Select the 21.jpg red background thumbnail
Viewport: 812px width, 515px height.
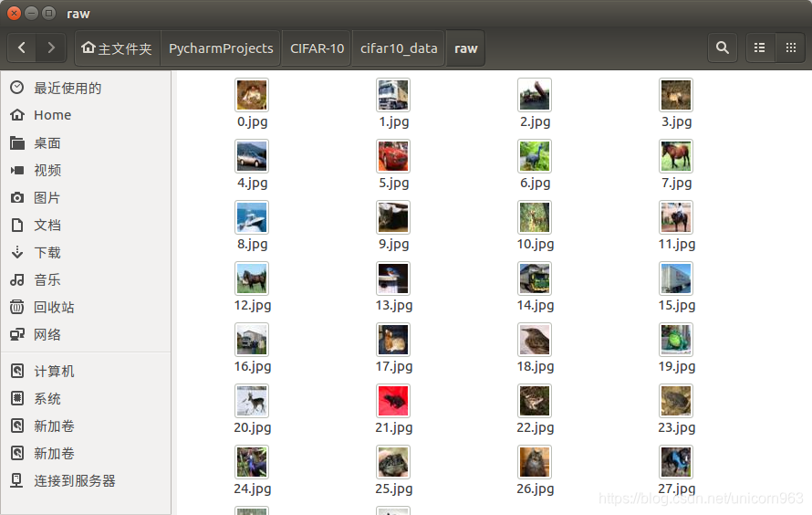coord(393,401)
